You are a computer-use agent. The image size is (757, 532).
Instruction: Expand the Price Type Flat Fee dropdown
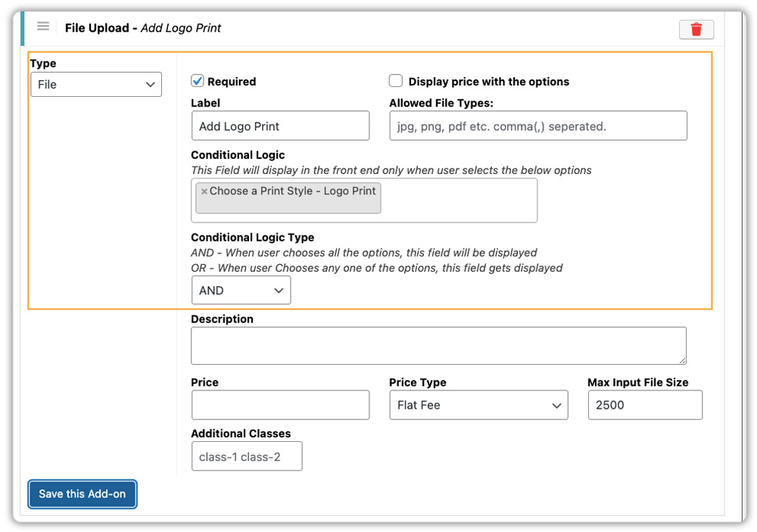pos(478,406)
